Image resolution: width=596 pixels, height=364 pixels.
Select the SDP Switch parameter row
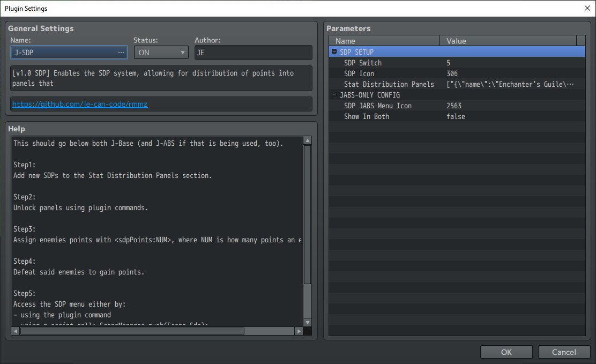coord(457,63)
